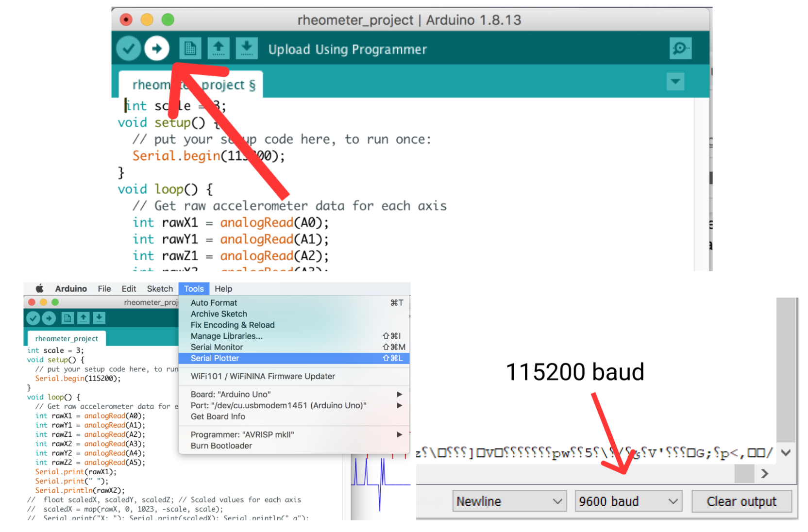808x532 pixels.
Task: Click the Open sketch icon in the small Arduino window
Action: coord(84,318)
